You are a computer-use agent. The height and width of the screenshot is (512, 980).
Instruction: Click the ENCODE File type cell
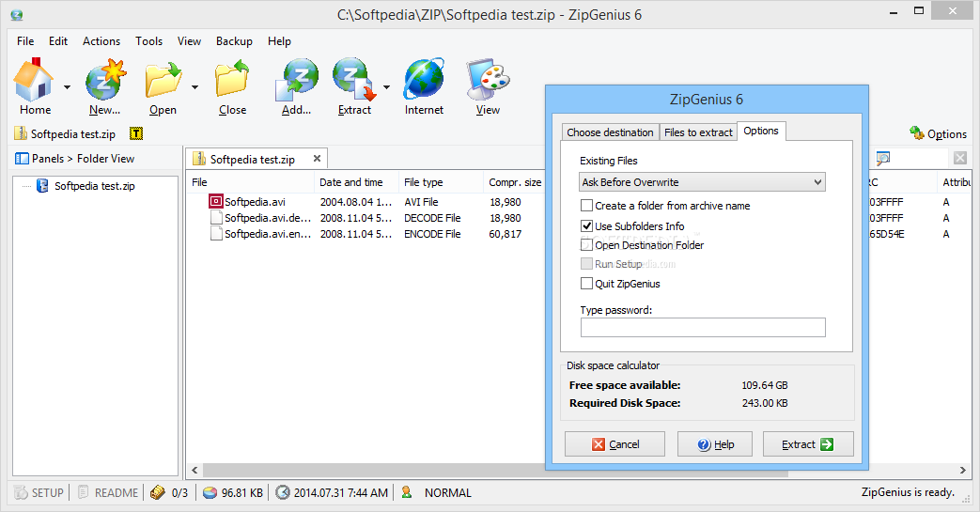pyautogui.click(x=432, y=234)
